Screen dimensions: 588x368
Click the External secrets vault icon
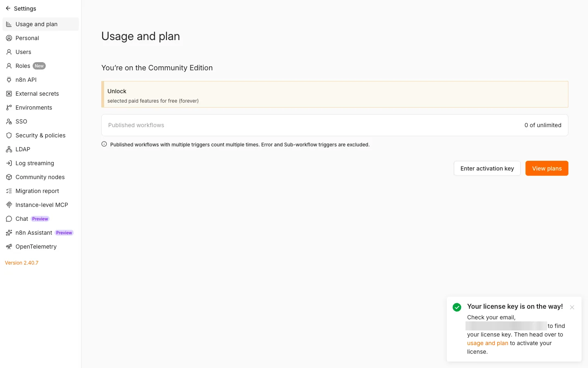click(x=9, y=94)
